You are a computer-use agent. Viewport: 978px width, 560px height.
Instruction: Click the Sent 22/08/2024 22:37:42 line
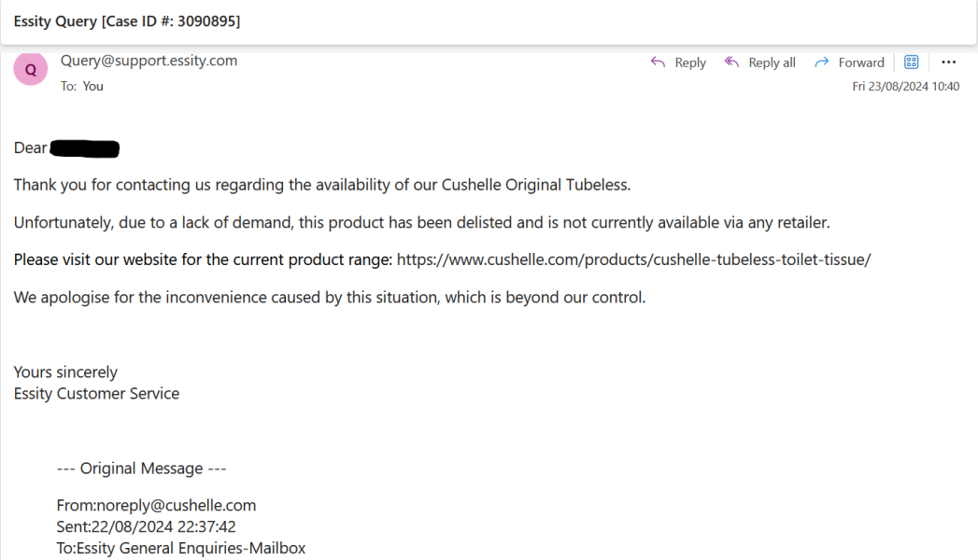click(146, 526)
